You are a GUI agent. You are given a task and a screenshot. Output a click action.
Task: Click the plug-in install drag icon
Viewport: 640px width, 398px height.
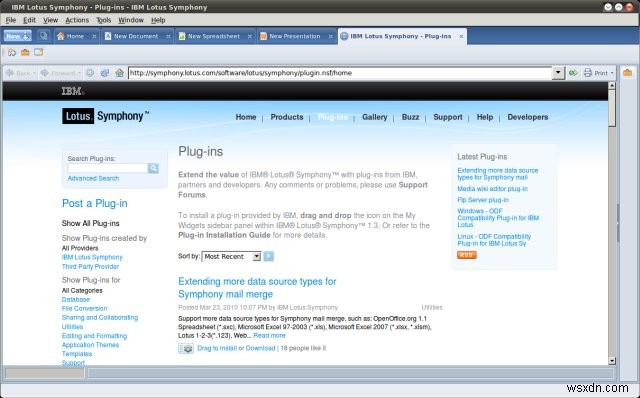tap(186, 348)
